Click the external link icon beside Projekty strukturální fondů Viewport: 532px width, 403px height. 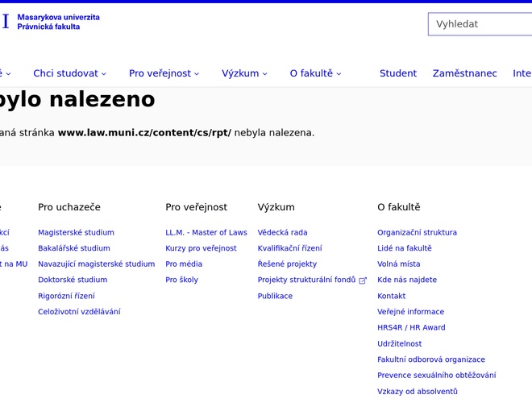(x=363, y=280)
